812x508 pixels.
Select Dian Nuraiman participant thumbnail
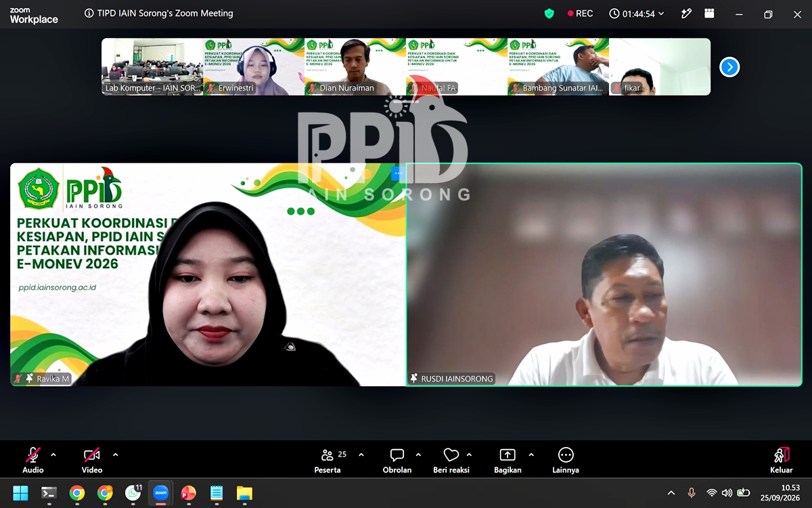coord(355,66)
